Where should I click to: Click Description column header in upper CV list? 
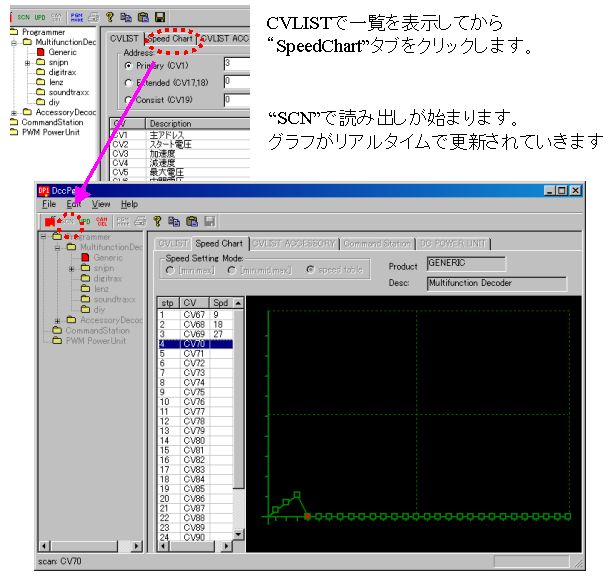pos(198,124)
